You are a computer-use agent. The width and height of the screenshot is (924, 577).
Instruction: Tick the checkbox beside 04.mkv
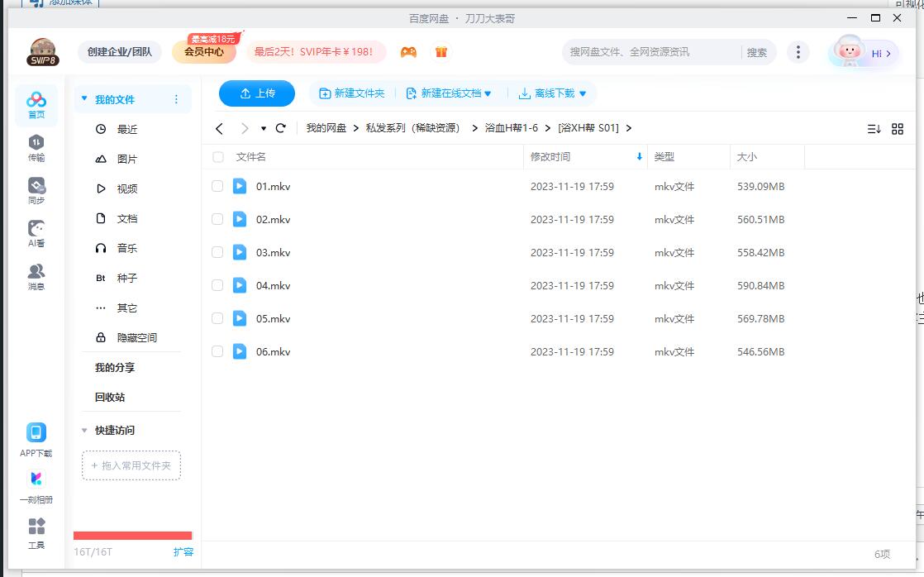(x=217, y=285)
